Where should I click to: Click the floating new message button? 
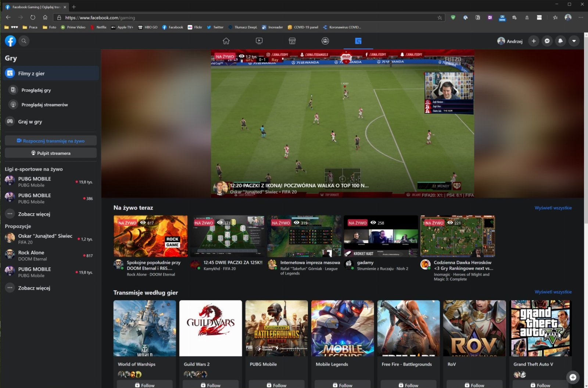pyautogui.click(x=573, y=377)
